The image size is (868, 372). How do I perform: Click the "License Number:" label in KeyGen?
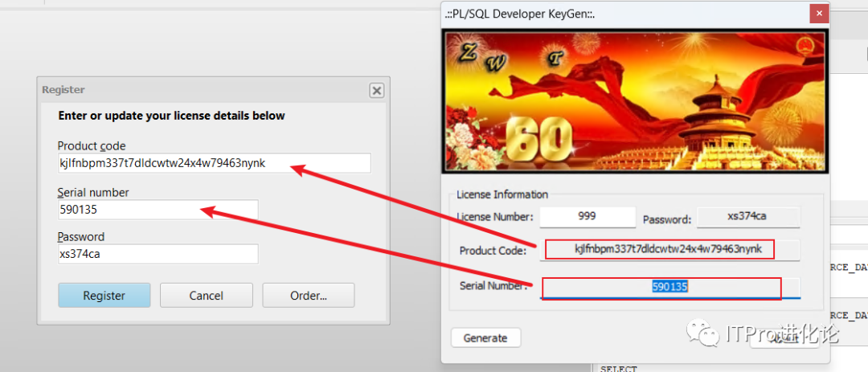click(495, 217)
